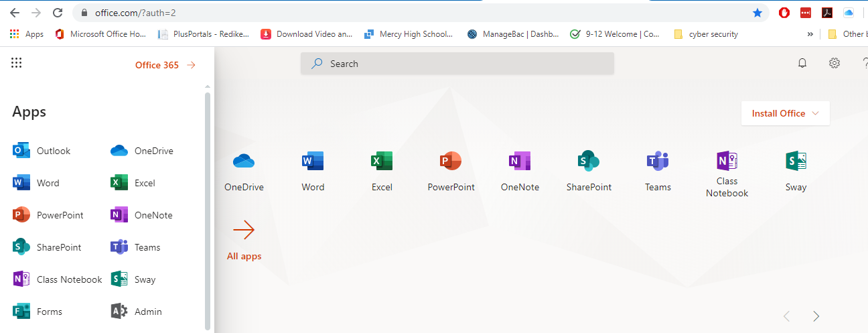Open the cyber security bookmarks folder
Image resolution: width=868 pixels, height=333 pixels.
coord(707,34)
